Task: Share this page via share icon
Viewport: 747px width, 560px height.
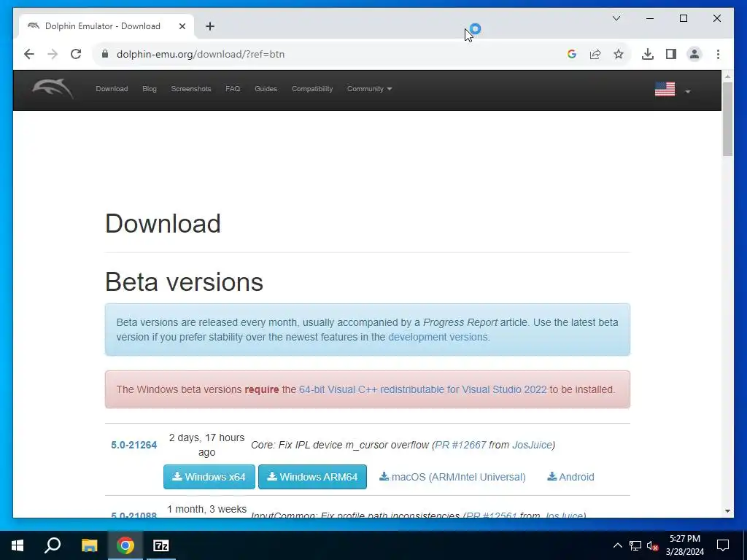Action: coord(595,54)
